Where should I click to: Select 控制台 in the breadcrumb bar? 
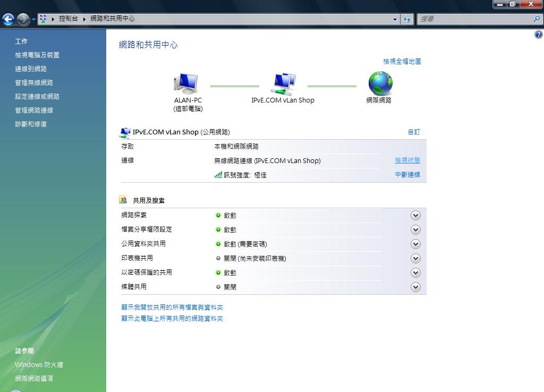[68, 19]
